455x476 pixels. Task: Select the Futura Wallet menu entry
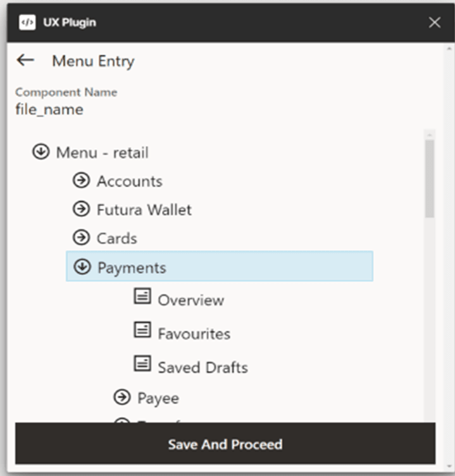tap(144, 210)
